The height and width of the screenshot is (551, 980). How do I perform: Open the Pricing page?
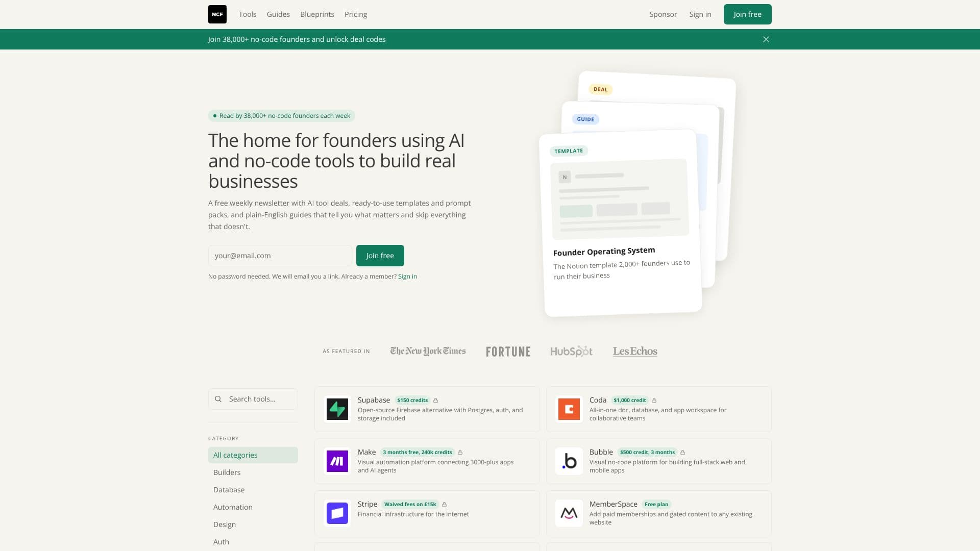356,14
